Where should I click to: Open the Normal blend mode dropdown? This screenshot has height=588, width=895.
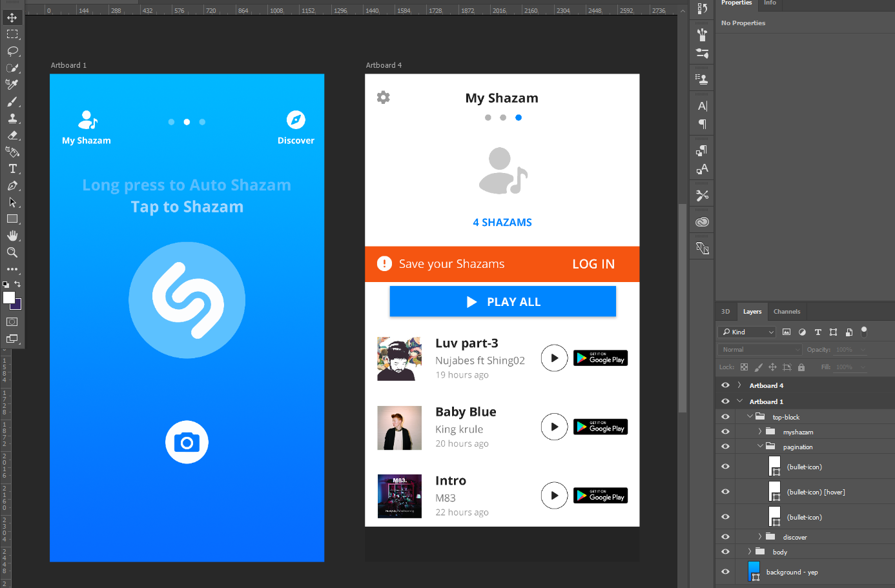click(760, 349)
